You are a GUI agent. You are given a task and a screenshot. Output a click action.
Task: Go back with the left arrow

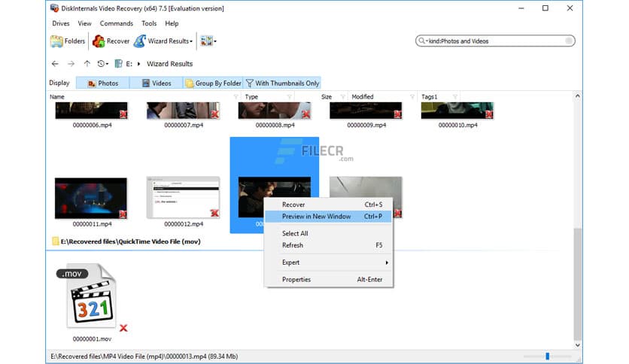coord(55,64)
